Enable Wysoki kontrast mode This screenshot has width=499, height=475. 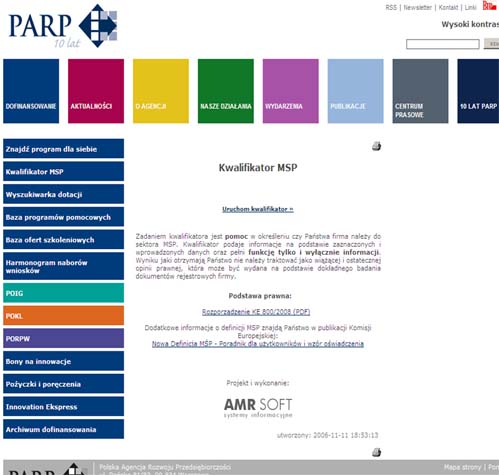pos(470,24)
